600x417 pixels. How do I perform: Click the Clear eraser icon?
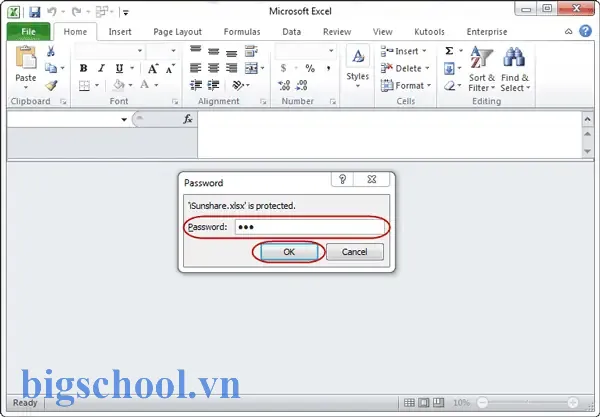tap(450, 85)
